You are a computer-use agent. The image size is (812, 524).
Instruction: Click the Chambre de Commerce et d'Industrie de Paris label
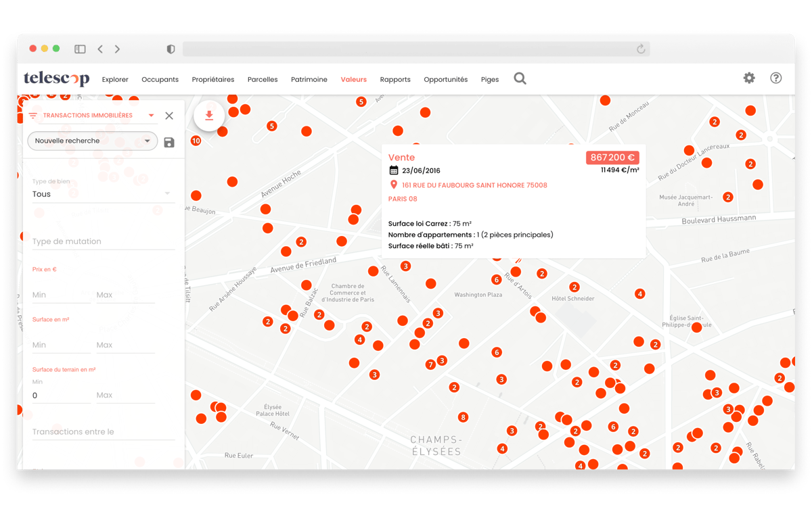(348, 293)
